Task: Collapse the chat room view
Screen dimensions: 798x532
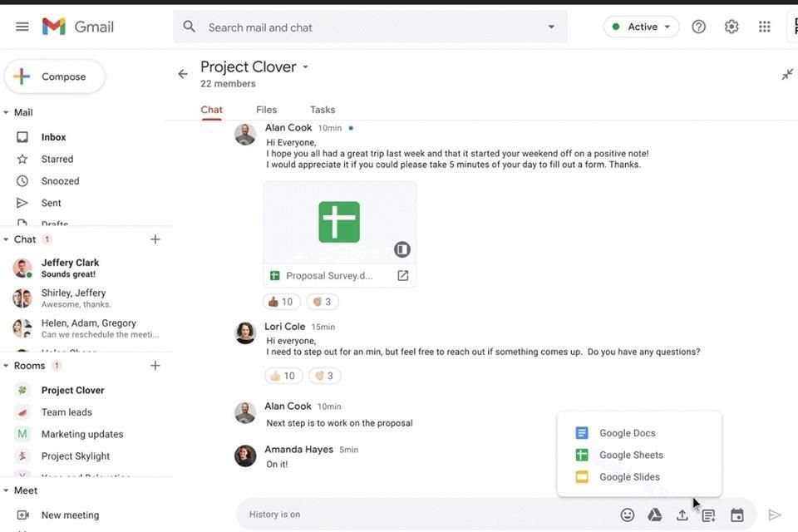Action: coord(786,75)
